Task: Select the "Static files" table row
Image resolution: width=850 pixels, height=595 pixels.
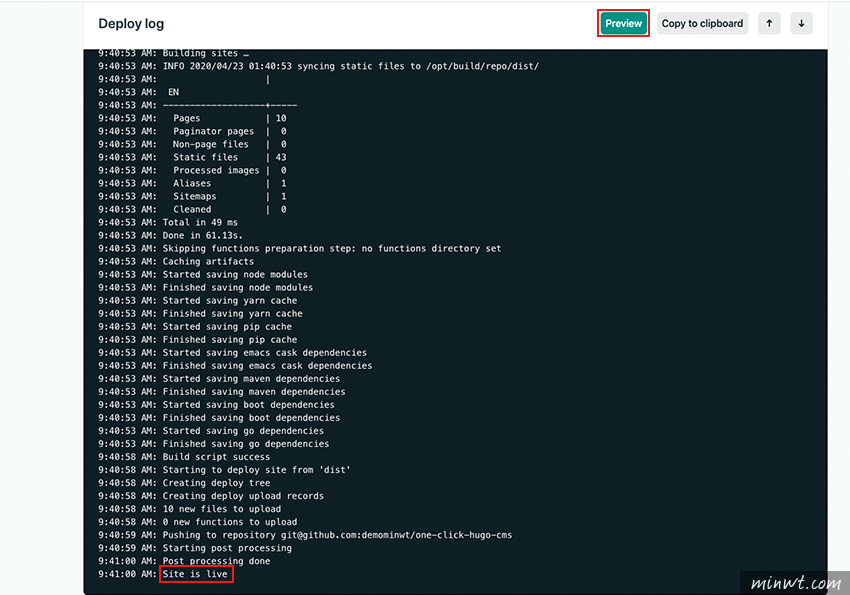Action: [x=192, y=158]
